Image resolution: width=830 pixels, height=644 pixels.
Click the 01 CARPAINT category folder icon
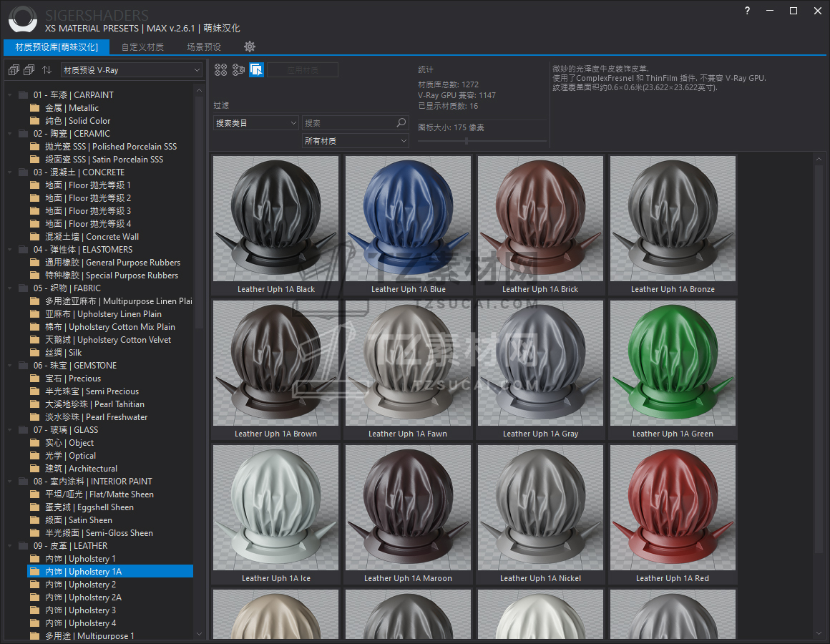tap(24, 94)
